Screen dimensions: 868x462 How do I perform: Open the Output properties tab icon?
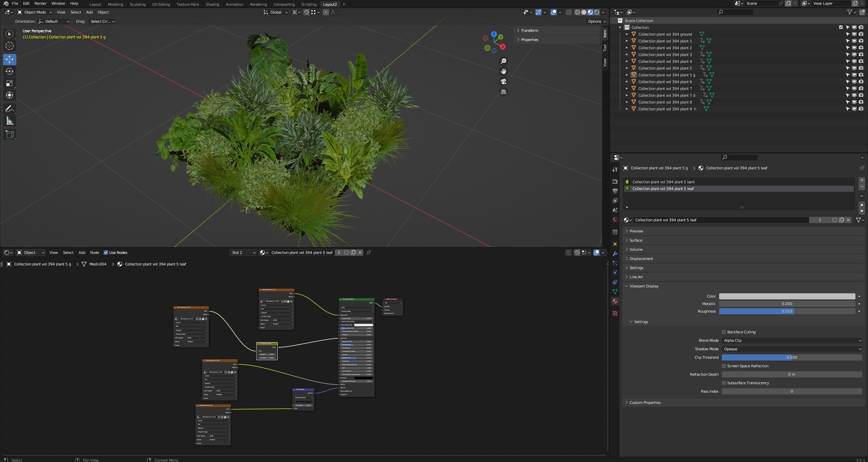(x=615, y=191)
